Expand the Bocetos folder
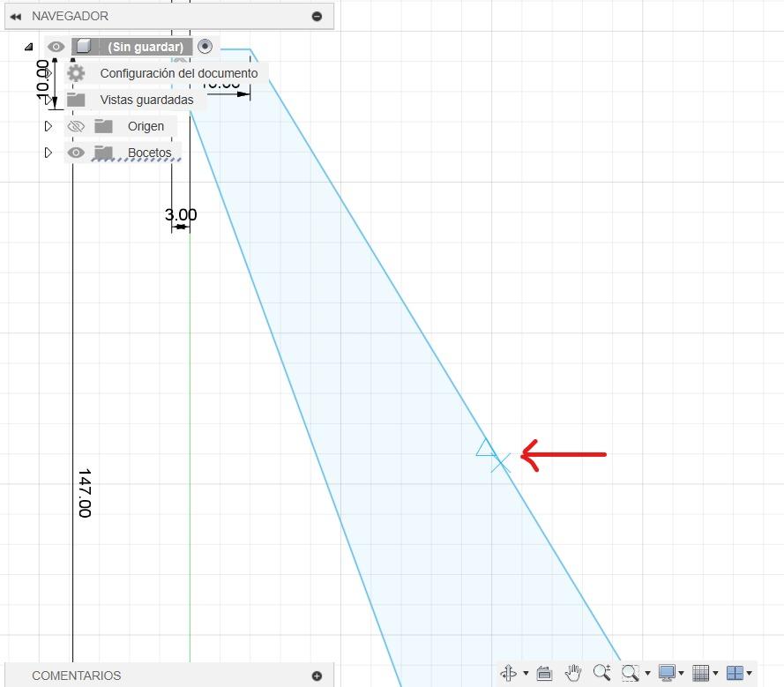This screenshot has height=687, width=784. [48, 153]
